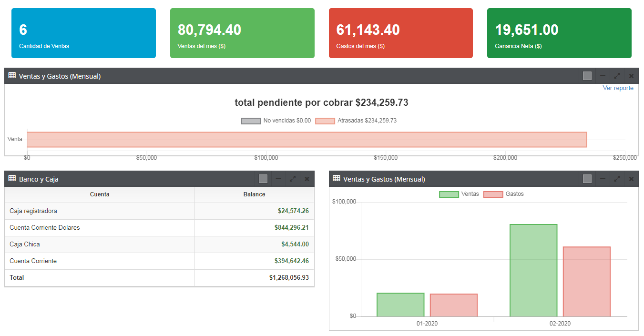Image resolution: width=644 pixels, height=336 pixels.
Task: Click the gray color square on the Banco y Caja panel
Action: (263, 178)
